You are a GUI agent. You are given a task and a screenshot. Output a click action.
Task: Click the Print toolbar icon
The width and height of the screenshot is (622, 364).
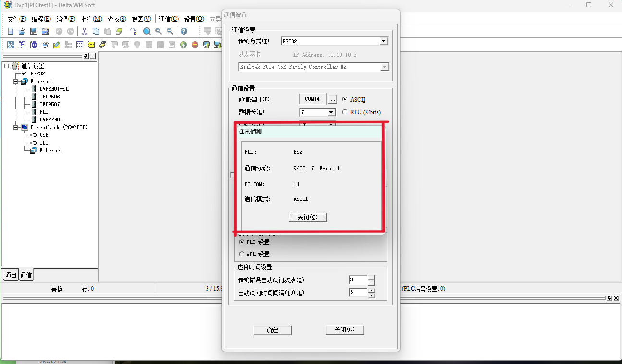45,31
